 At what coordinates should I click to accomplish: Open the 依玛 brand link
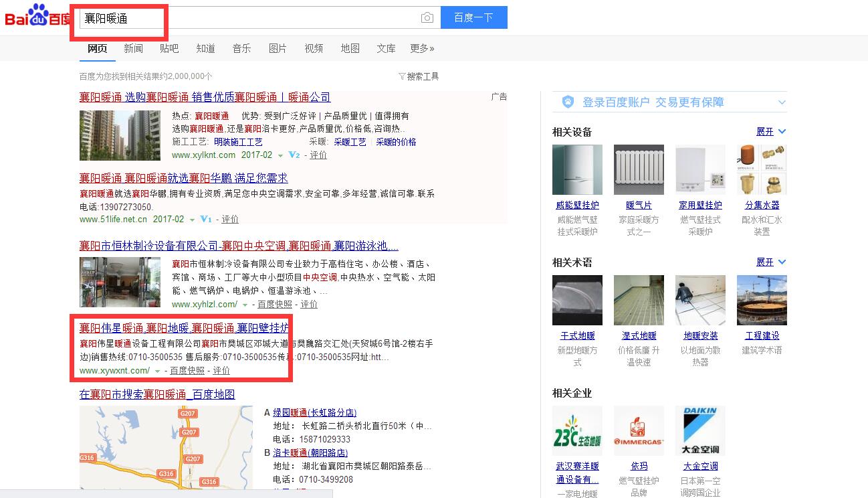point(639,467)
